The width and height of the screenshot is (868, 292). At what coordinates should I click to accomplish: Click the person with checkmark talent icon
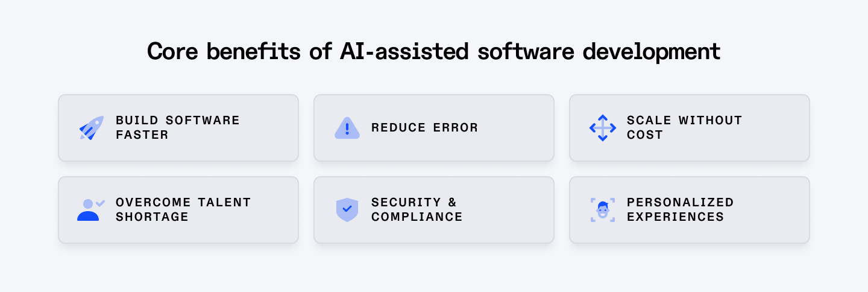click(x=91, y=210)
